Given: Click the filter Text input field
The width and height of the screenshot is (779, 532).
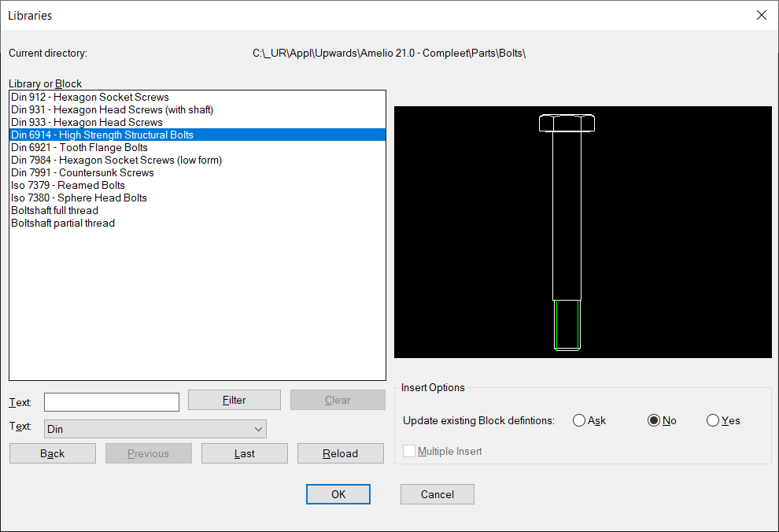Looking at the screenshot, I should (112, 402).
